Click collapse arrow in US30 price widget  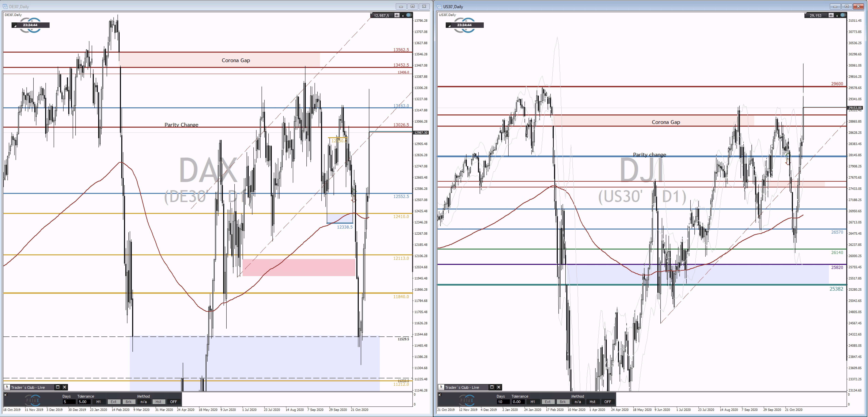(837, 15)
